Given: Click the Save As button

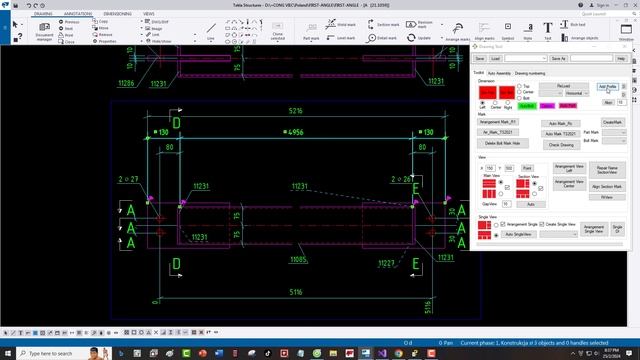Looking at the screenshot, I should tap(558, 58).
